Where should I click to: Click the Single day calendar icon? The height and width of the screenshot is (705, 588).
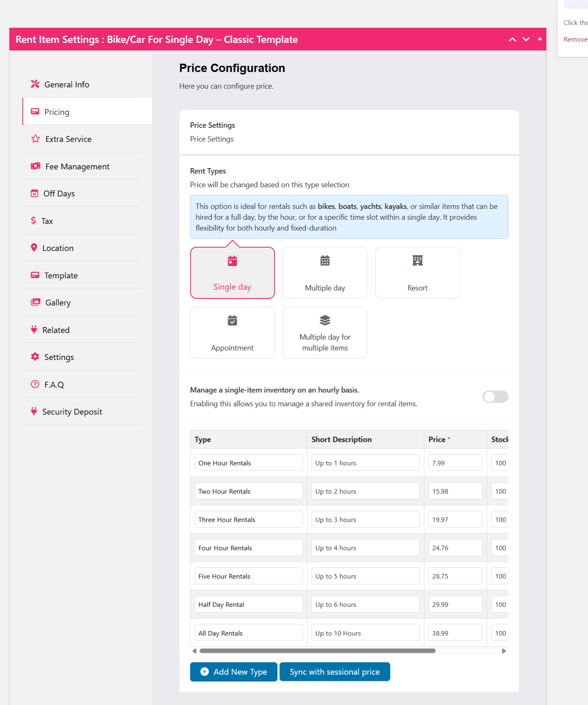(x=232, y=261)
